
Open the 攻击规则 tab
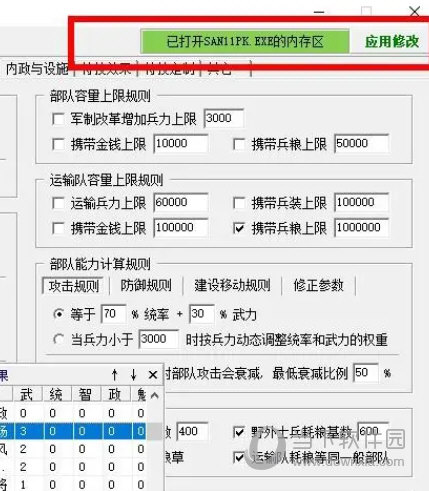(74, 286)
